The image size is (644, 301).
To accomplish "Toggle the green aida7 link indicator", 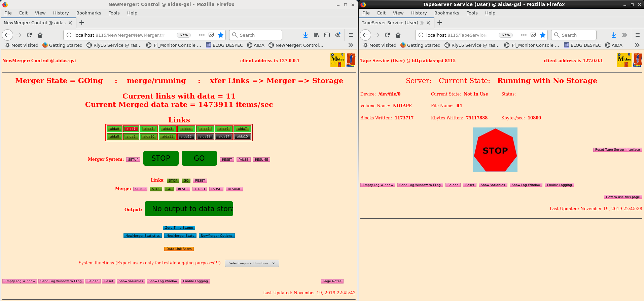I will pyautogui.click(x=242, y=129).
